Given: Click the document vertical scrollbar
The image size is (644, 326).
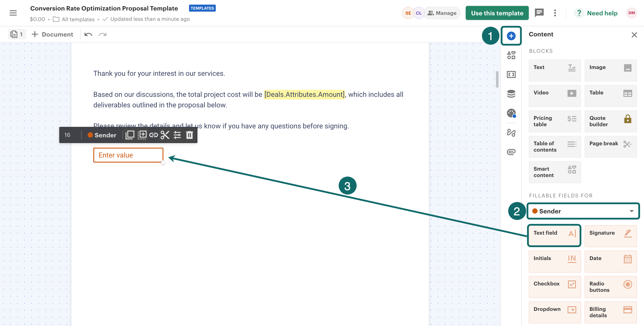Looking at the screenshot, I should (497, 80).
